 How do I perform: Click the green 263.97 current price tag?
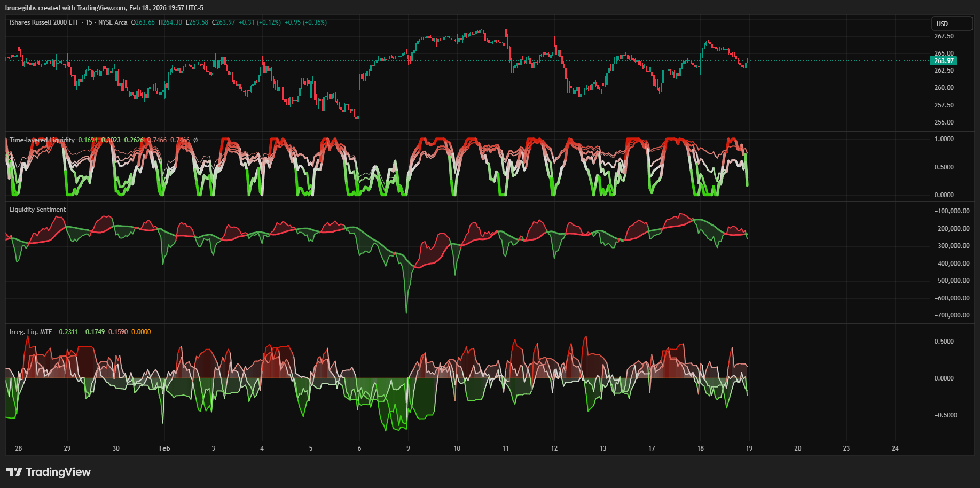(x=944, y=61)
